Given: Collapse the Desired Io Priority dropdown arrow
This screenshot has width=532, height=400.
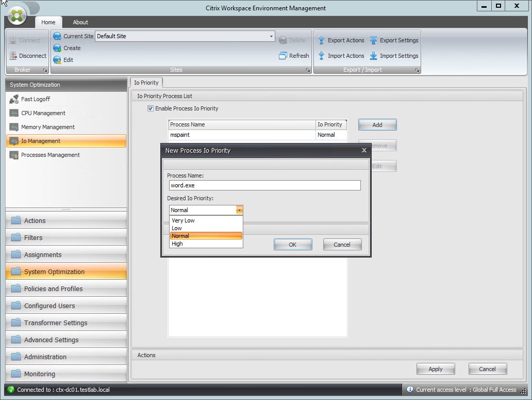Looking at the screenshot, I should point(239,210).
